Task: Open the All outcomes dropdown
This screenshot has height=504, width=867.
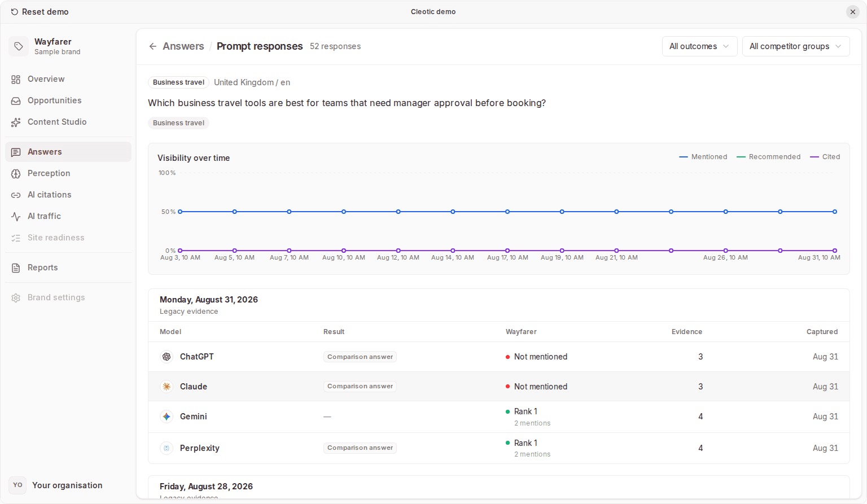Action: pyautogui.click(x=699, y=46)
